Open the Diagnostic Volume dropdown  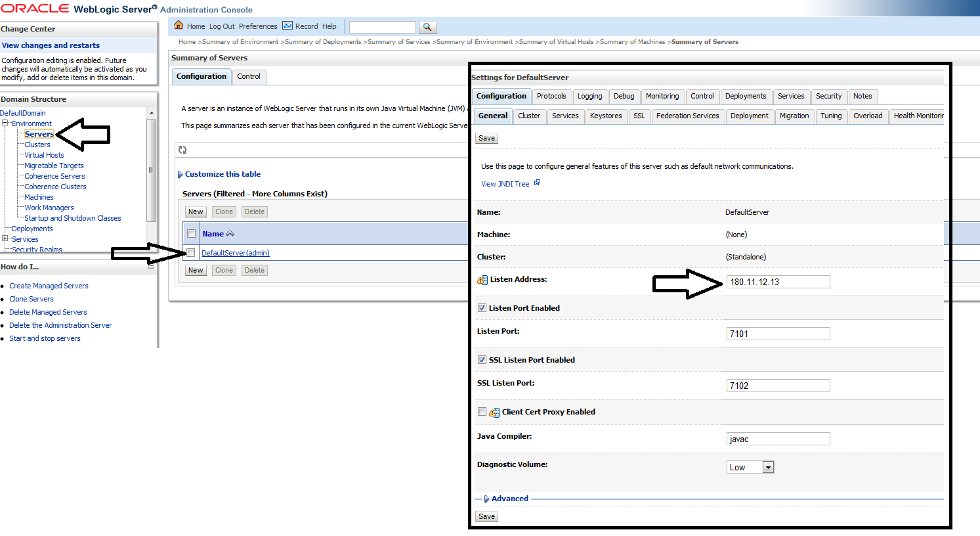751,467
